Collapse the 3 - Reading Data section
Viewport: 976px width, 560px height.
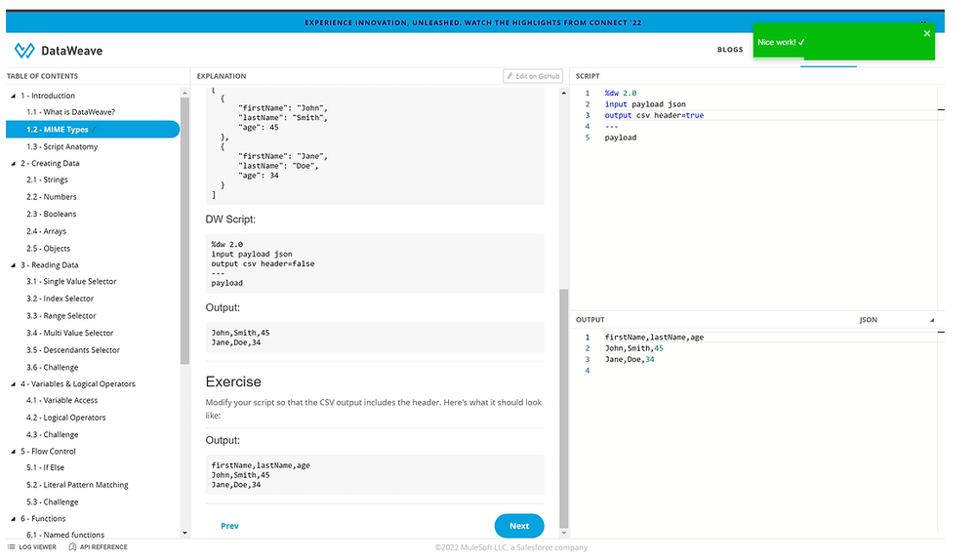(13, 265)
